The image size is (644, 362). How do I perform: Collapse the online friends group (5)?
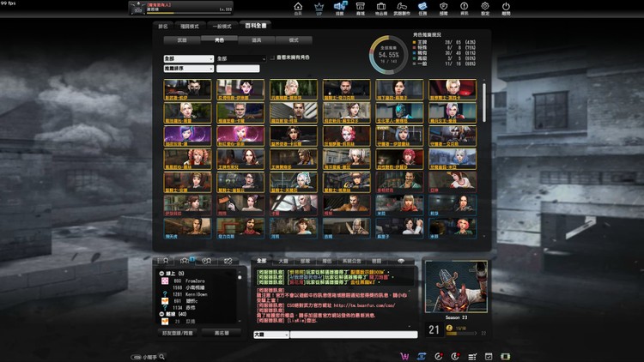tap(161, 274)
